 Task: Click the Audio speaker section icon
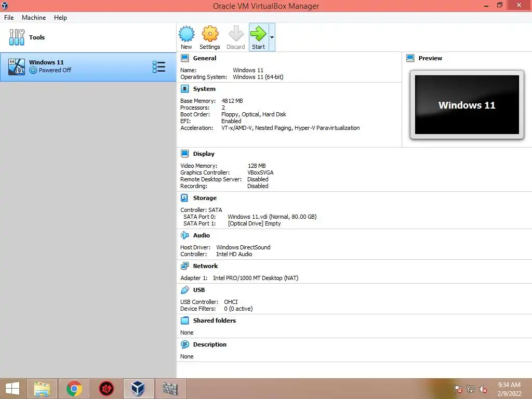pyautogui.click(x=185, y=235)
